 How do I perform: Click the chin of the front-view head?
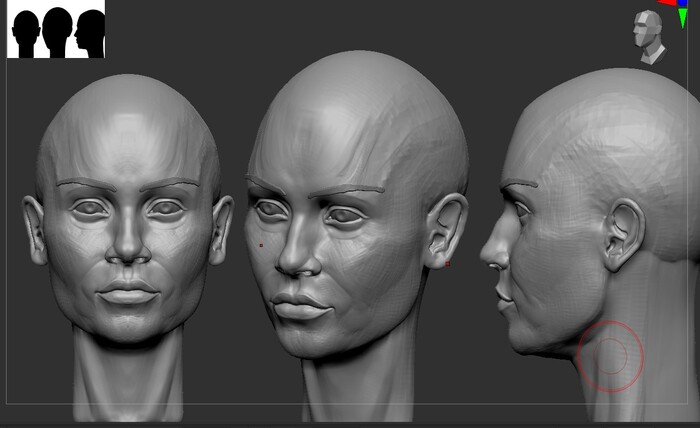[x=128, y=326]
